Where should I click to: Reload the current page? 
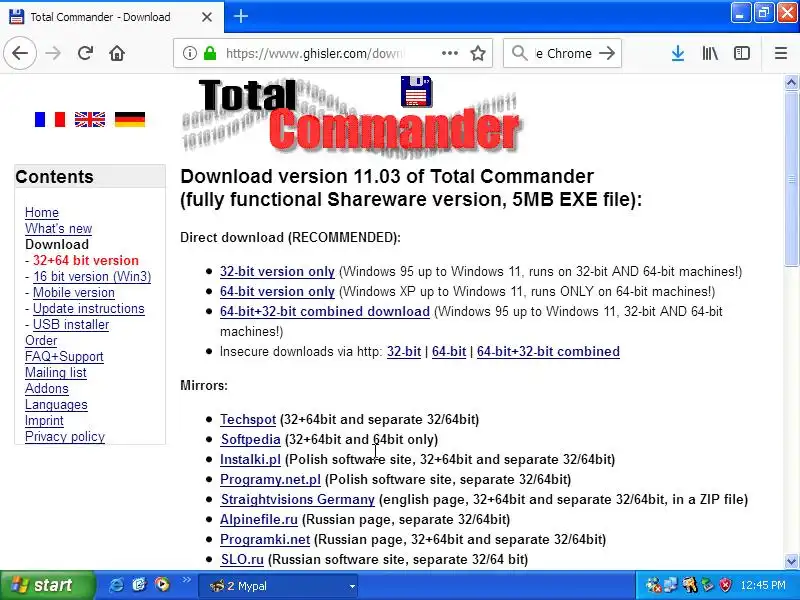pos(85,53)
